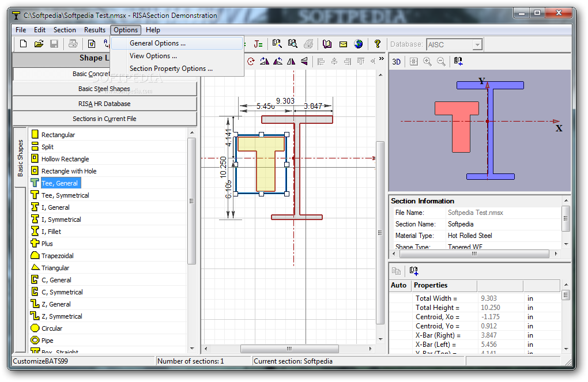Screen dimensions: 588x382
Task: Select Hollow Rectangle shape
Action: 65,159
